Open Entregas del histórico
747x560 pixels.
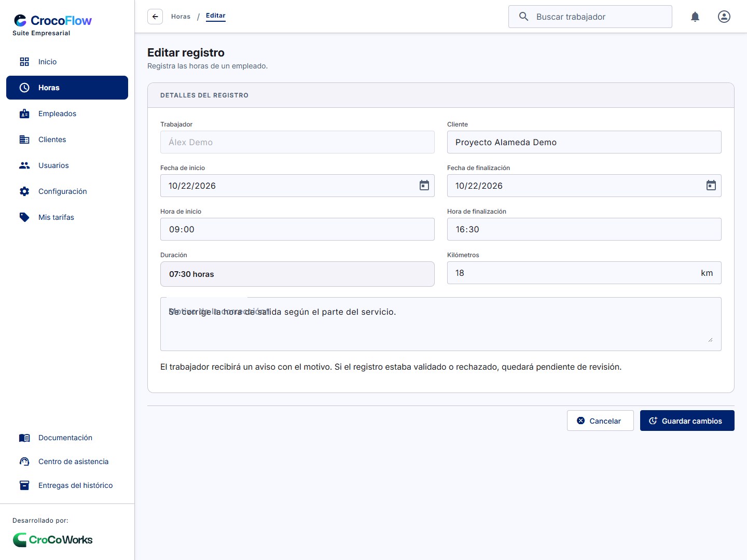pos(67,485)
